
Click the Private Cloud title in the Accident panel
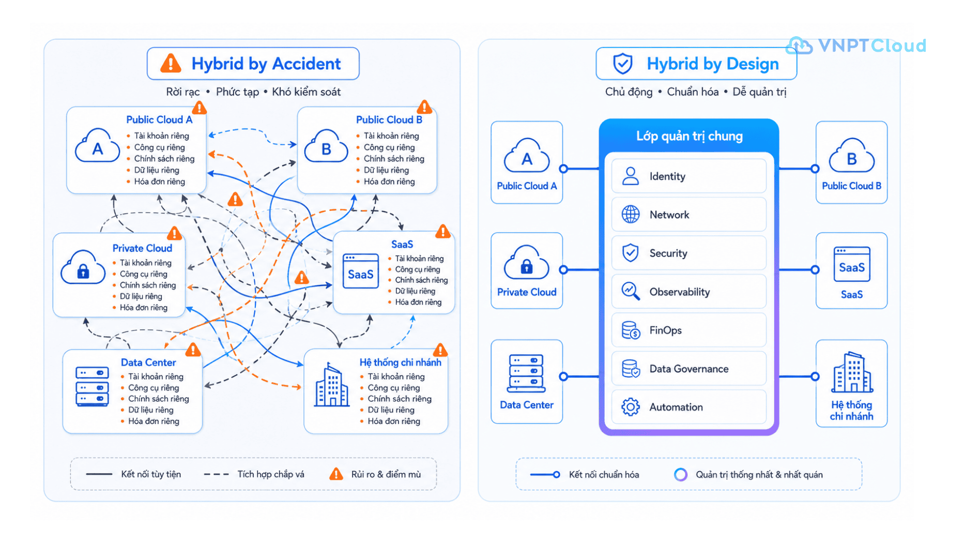point(142,248)
